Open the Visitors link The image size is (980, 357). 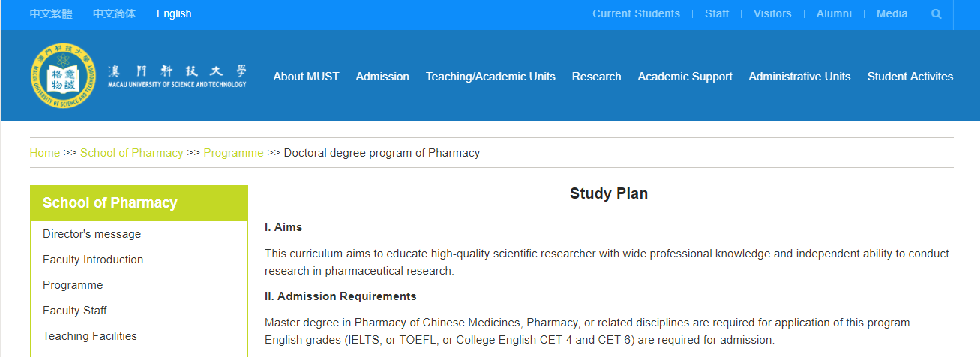pyautogui.click(x=772, y=13)
